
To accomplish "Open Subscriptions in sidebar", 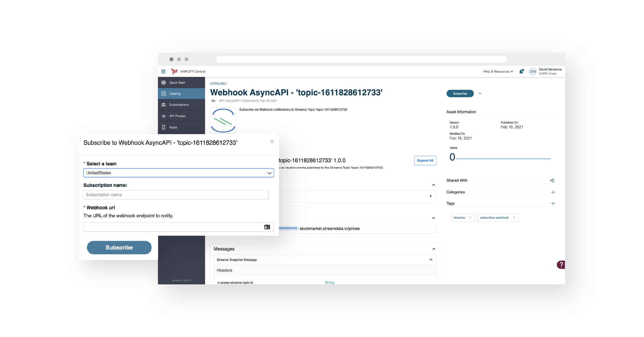I will [x=181, y=105].
